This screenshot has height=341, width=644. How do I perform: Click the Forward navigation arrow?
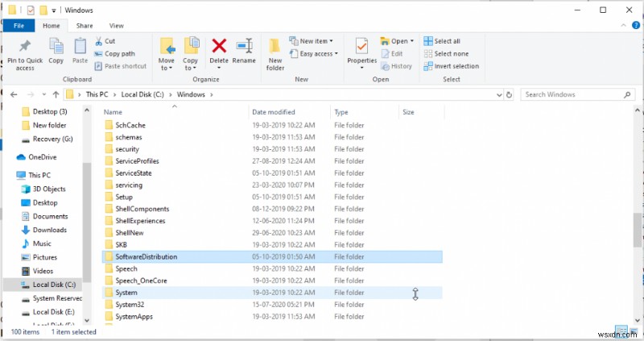pyautogui.click(x=31, y=94)
